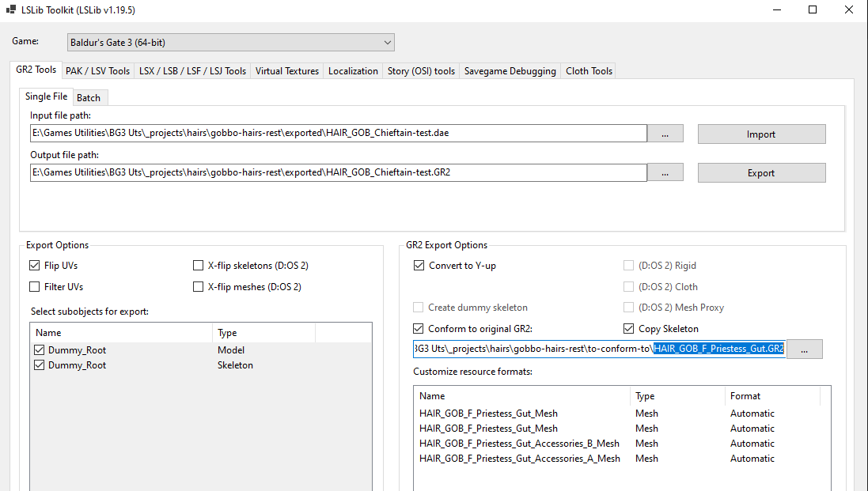
Task: Go to the Localization tab
Action: 353,71
